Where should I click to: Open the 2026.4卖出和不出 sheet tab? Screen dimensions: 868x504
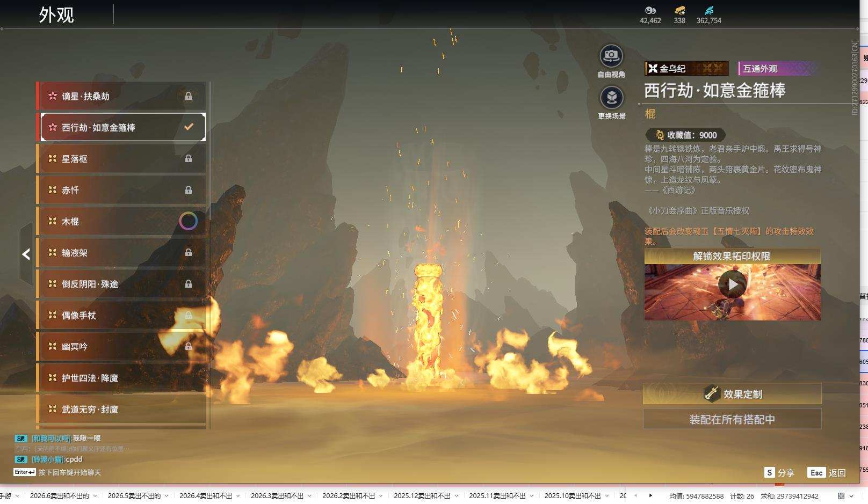pos(206,495)
